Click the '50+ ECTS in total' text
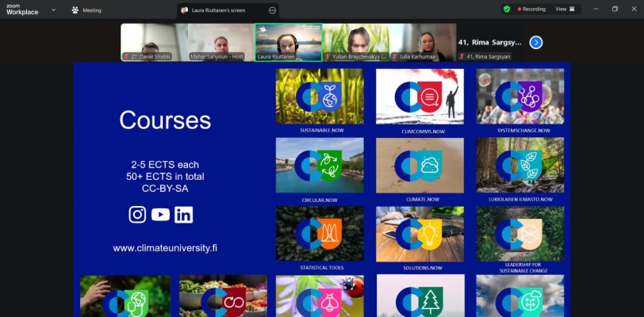 tap(165, 177)
